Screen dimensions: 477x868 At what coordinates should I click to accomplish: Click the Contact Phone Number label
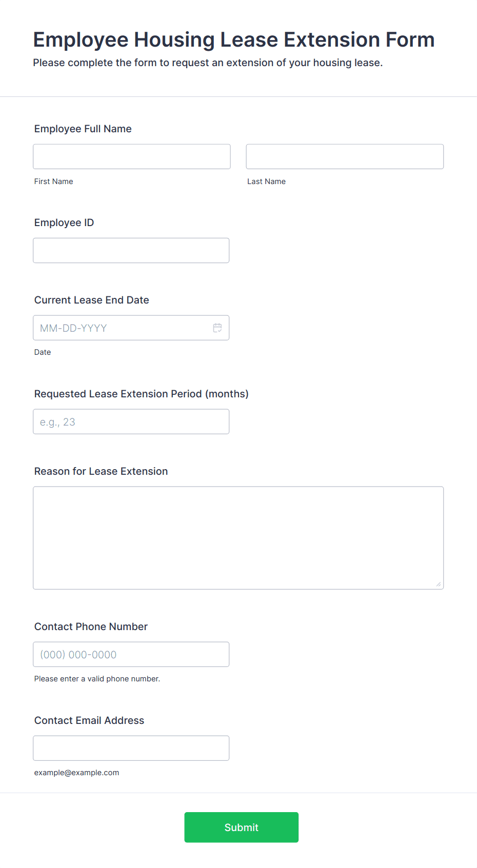91,627
